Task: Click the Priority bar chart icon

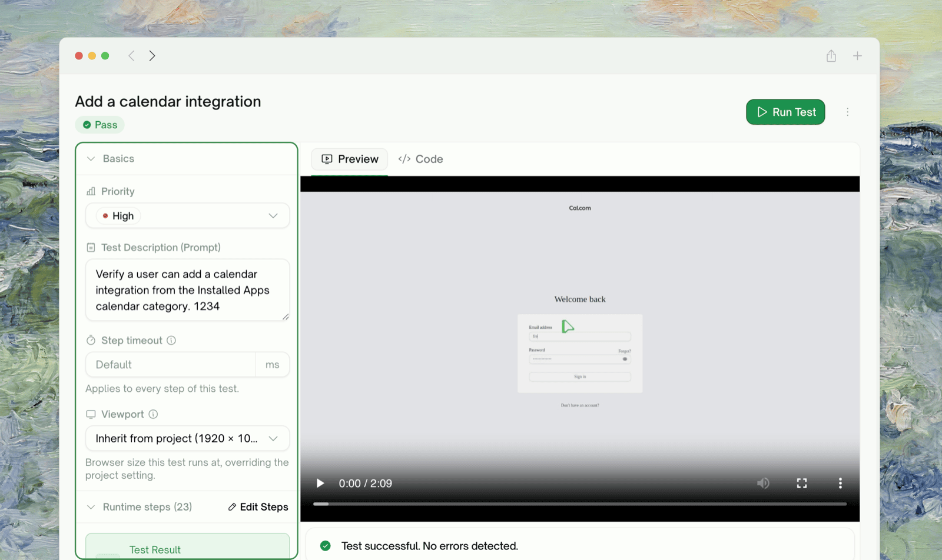Action: [91, 191]
